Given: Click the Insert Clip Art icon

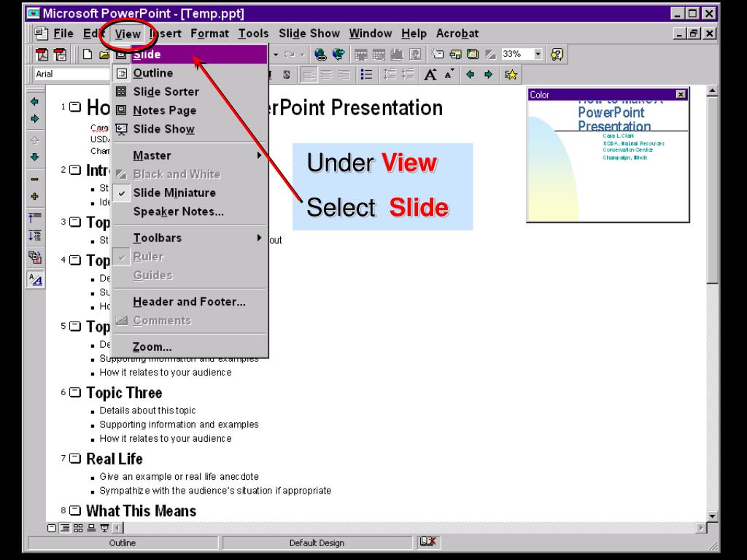Looking at the screenshot, I should tap(415, 55).
